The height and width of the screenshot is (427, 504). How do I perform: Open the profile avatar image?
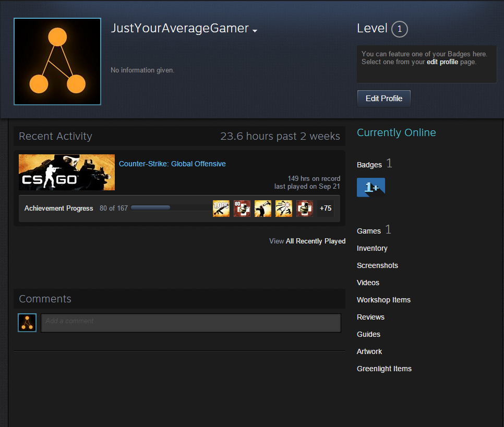coord(57,62)
